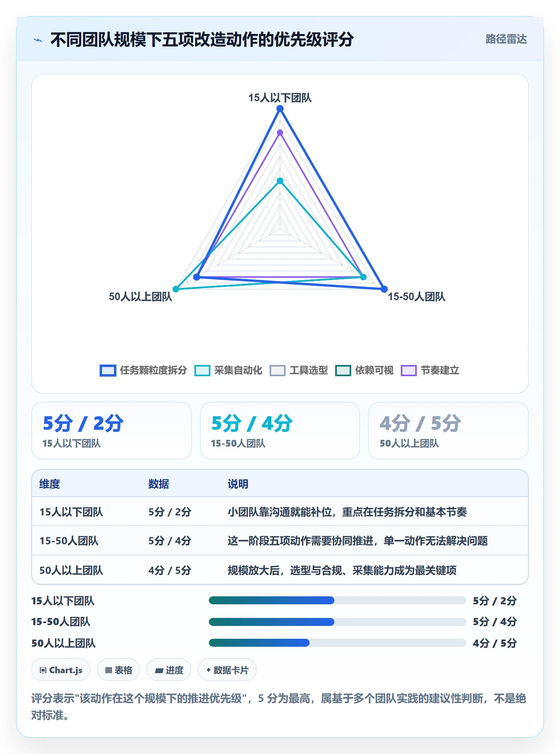560x754 pixels.
Task: Click the 50人以上团队 table row cell
Action: pyautogui.click(x=71, y=570)
